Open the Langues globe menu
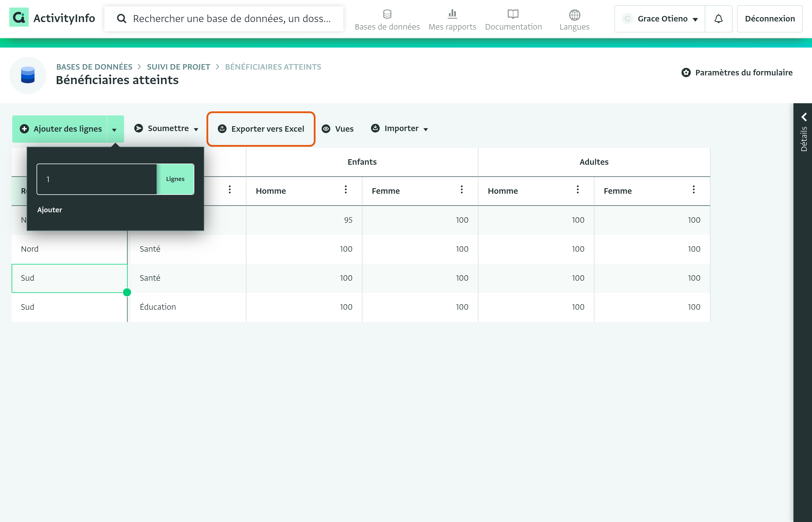Viewport: 812px width, 522px height. click(574, 20)
